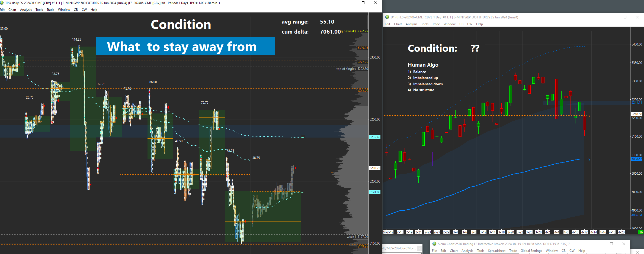The width and height of the screenshot is (644, 254).
Task: Open Help menu in the D1 rth window
Action: (x=479, y=24)
